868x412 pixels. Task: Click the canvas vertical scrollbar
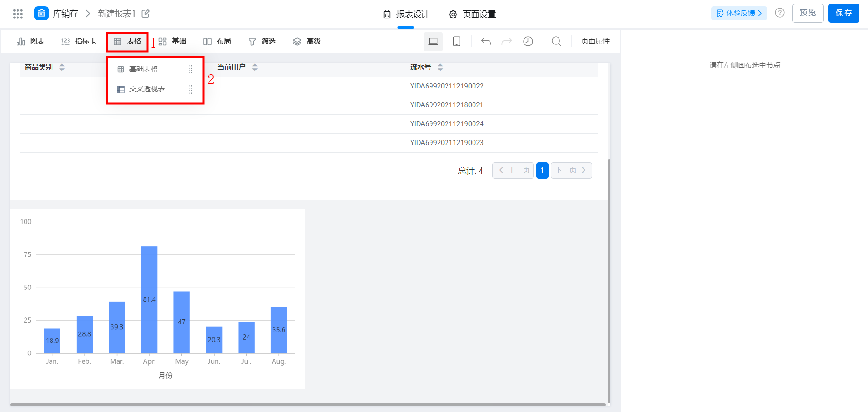(609, 281)
